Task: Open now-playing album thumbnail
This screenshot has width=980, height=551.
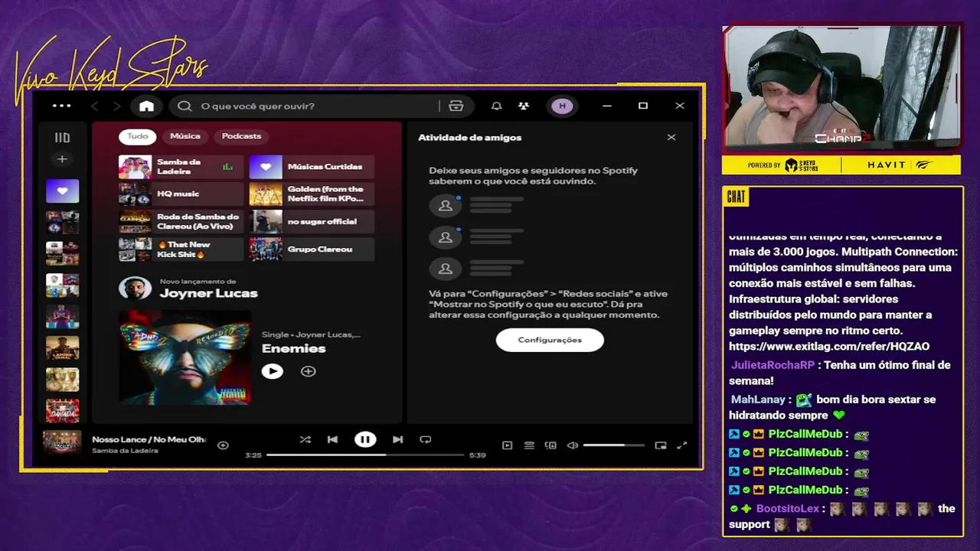Action: [x=62, y=443]
